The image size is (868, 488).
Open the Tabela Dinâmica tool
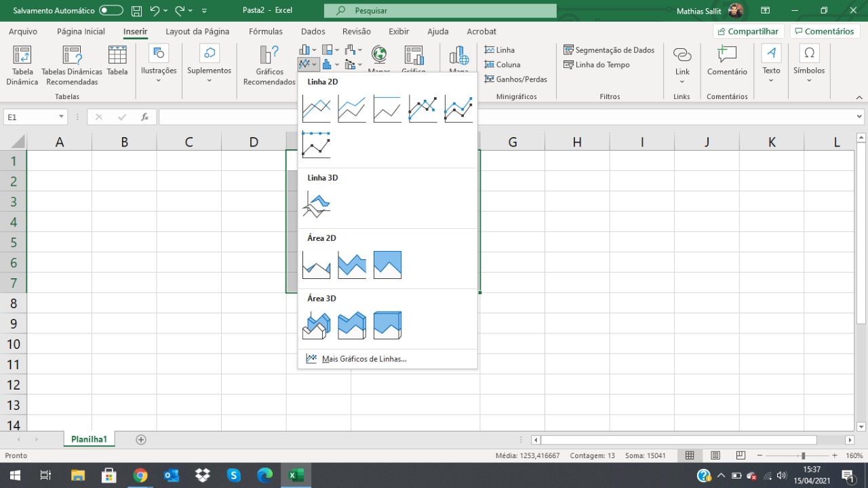(x=22, y=66)
